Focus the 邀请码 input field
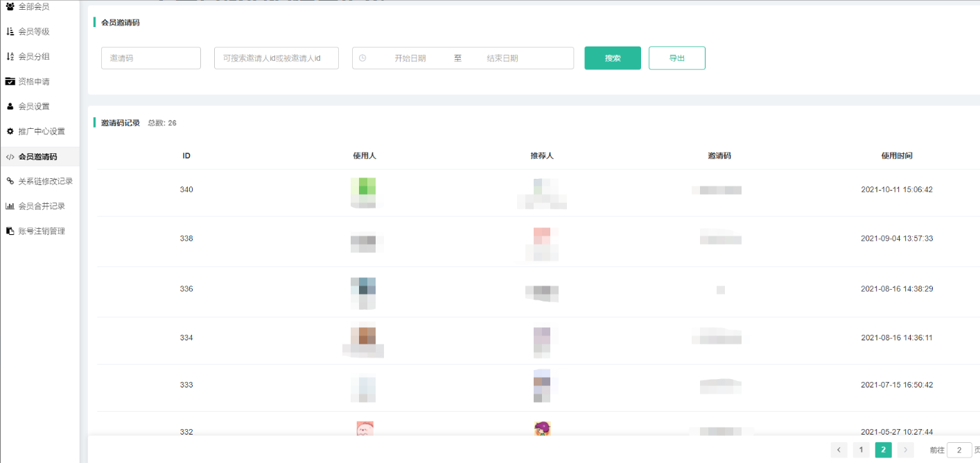 click(x=151, y=58)
